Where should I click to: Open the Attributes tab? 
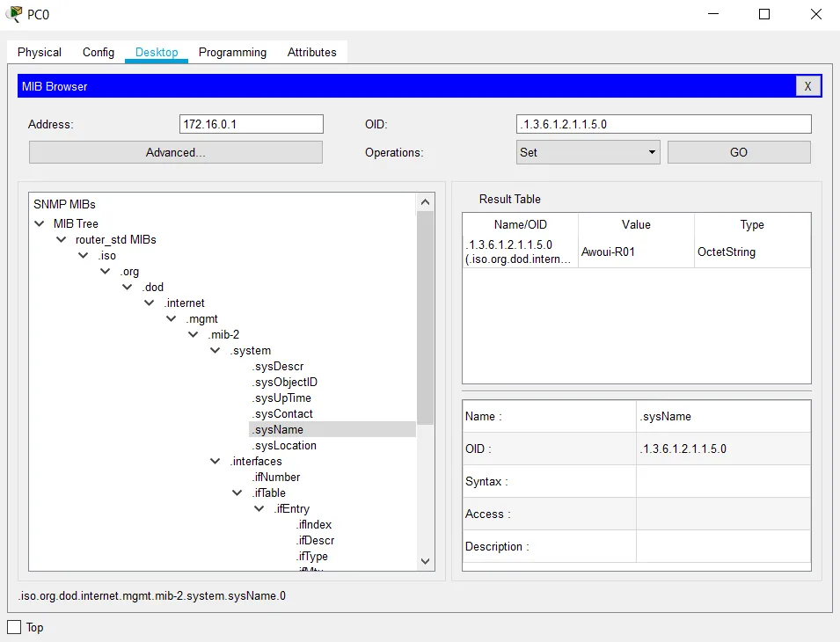(311, 53)
